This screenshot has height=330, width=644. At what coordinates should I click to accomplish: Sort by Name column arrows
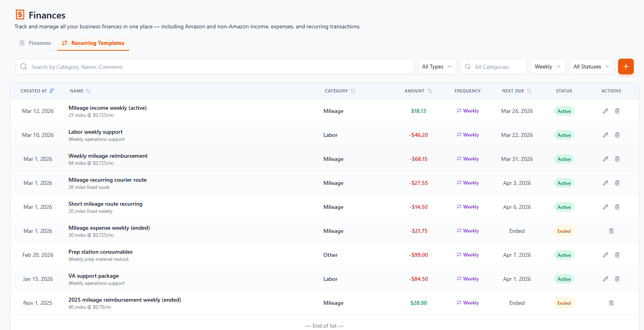(x=88, y=91)
